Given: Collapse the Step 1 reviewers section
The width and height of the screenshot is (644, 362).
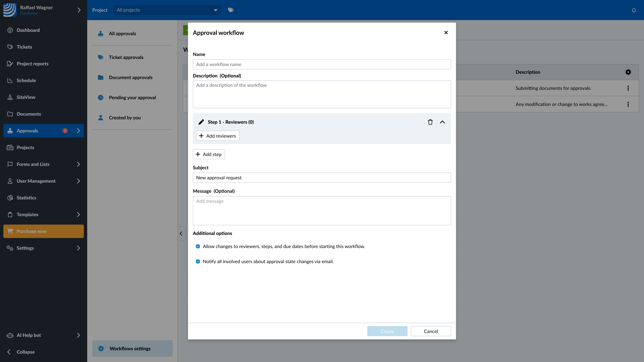Looking at the screenshot, I should (442, 122).
